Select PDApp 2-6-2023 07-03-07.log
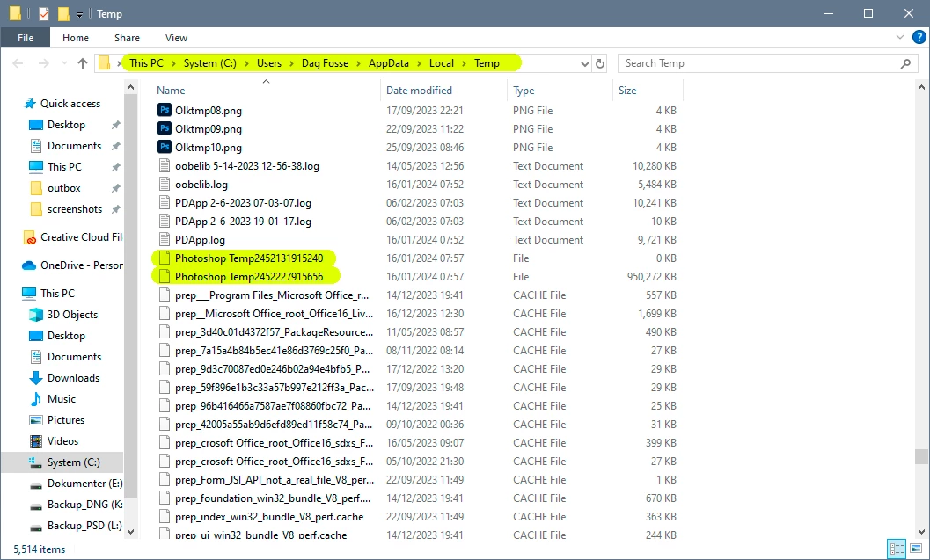 point(243,202)
